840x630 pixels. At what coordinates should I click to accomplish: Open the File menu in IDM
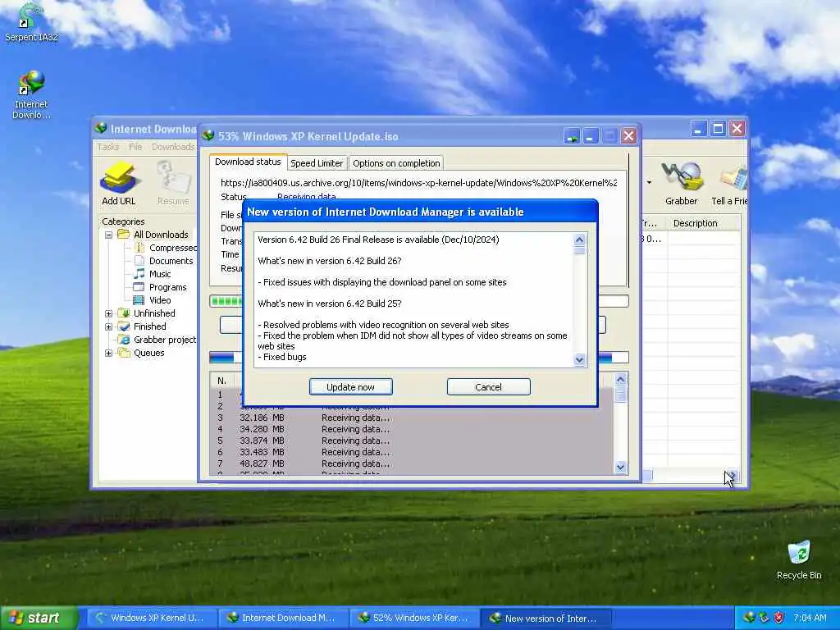[135, 147]
